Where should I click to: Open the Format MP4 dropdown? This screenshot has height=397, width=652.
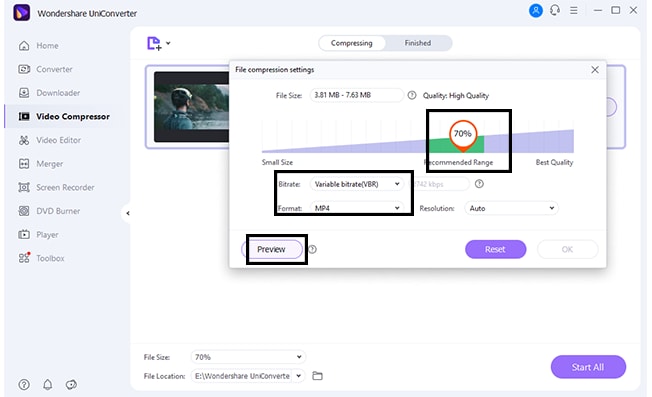(356, 208)
